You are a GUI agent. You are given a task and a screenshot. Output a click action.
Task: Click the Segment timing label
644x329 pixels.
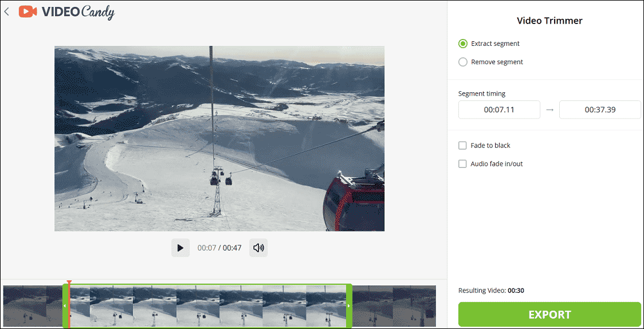tap(482, 93)
